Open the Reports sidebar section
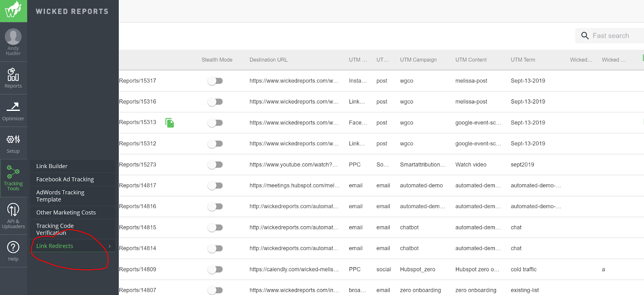 pos(13,78)
